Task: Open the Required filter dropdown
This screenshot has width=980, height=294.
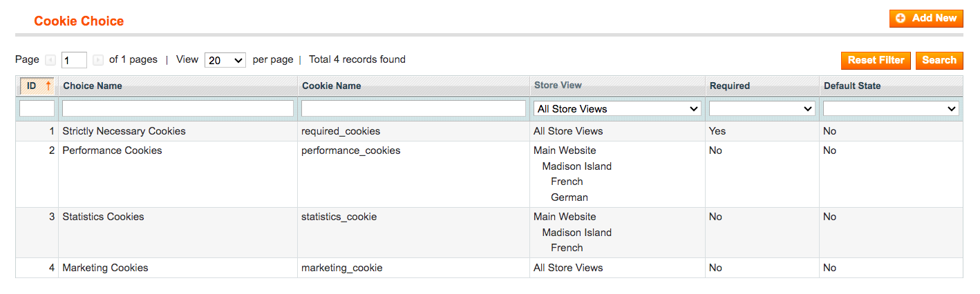Action: coord(762,108)
